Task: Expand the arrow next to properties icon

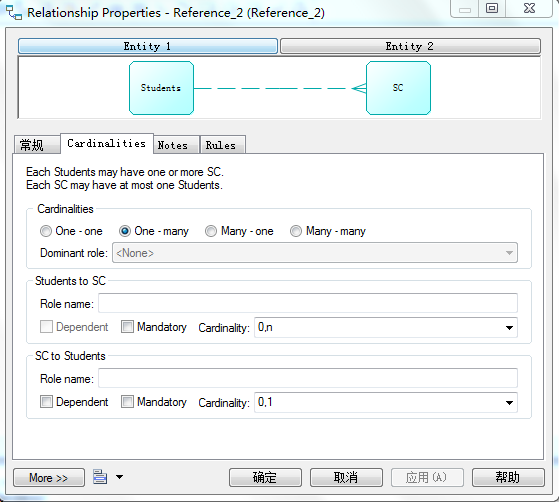Action: coord(119,477)
